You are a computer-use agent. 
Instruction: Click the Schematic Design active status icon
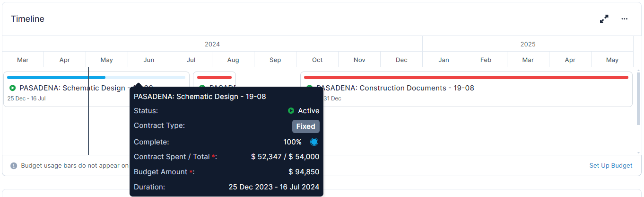tap(13, 88)
